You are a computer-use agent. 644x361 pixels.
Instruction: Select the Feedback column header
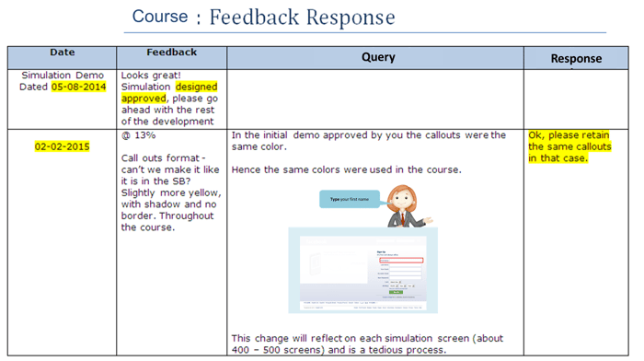tap(172, 58)
